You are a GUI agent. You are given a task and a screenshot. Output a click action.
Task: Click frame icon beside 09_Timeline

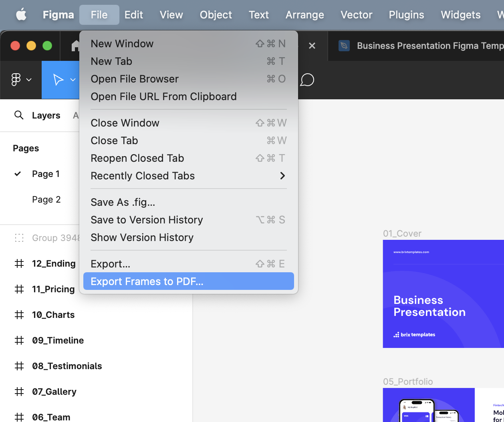pyautogui.click(x=19, y=340)
